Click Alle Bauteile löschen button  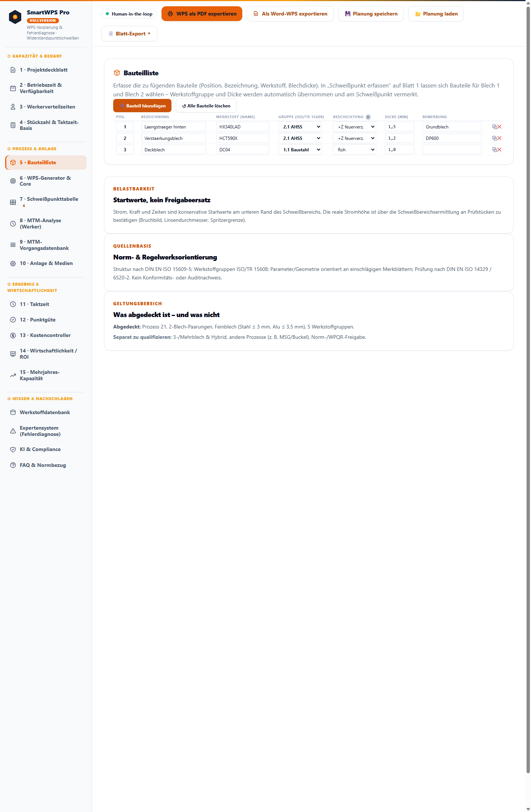(206, 106)
